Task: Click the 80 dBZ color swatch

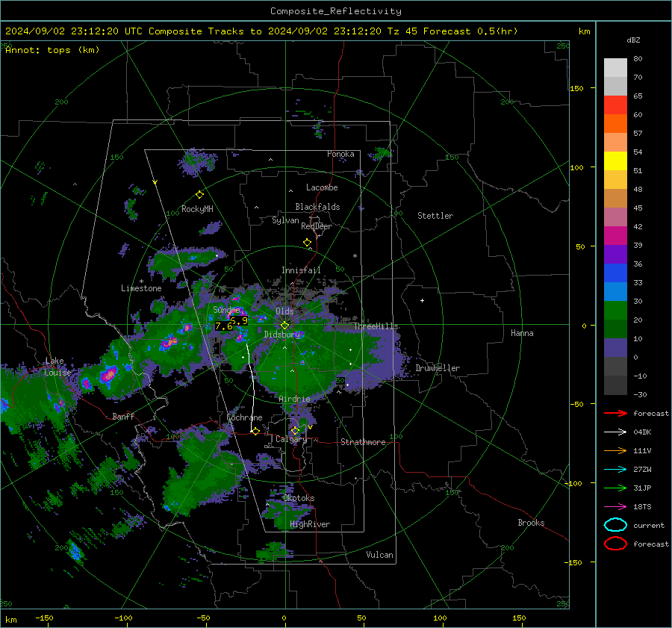Action: coord(615,67)
